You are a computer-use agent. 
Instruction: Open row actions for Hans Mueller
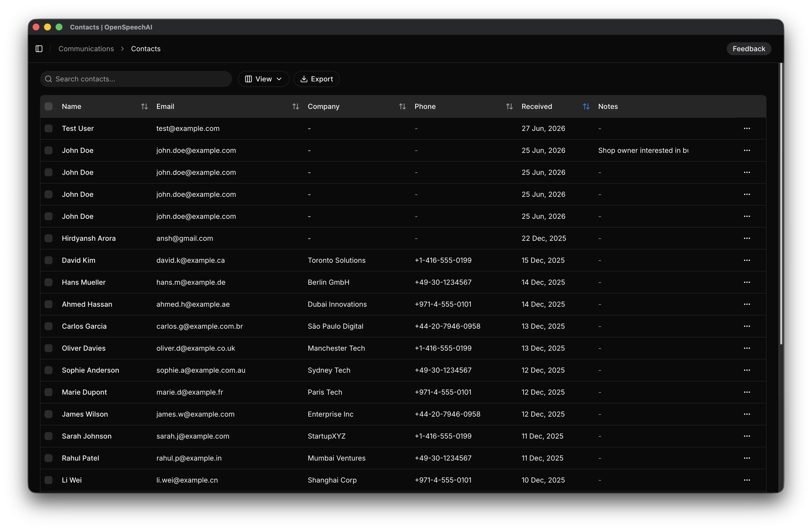click(x=746, y=282)
